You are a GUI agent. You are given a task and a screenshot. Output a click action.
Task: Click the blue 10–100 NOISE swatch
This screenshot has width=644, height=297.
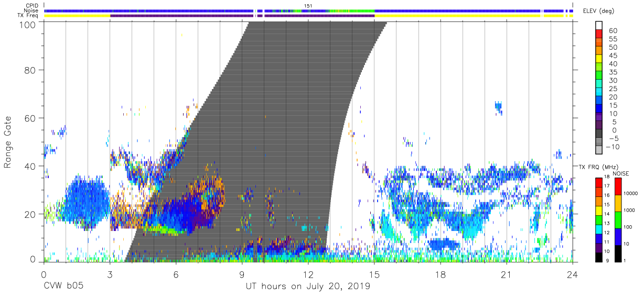point(618,237)
